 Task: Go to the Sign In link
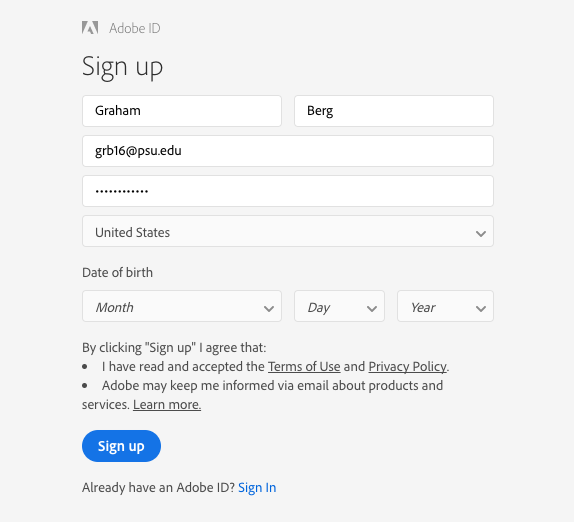[x=257, y=488]
